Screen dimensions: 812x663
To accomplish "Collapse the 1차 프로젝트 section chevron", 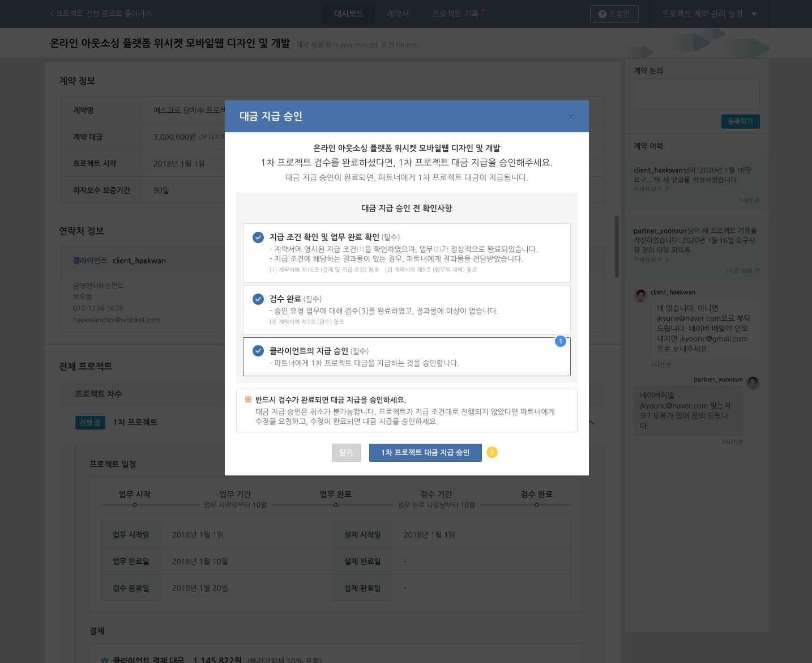I will pos(591,422).
